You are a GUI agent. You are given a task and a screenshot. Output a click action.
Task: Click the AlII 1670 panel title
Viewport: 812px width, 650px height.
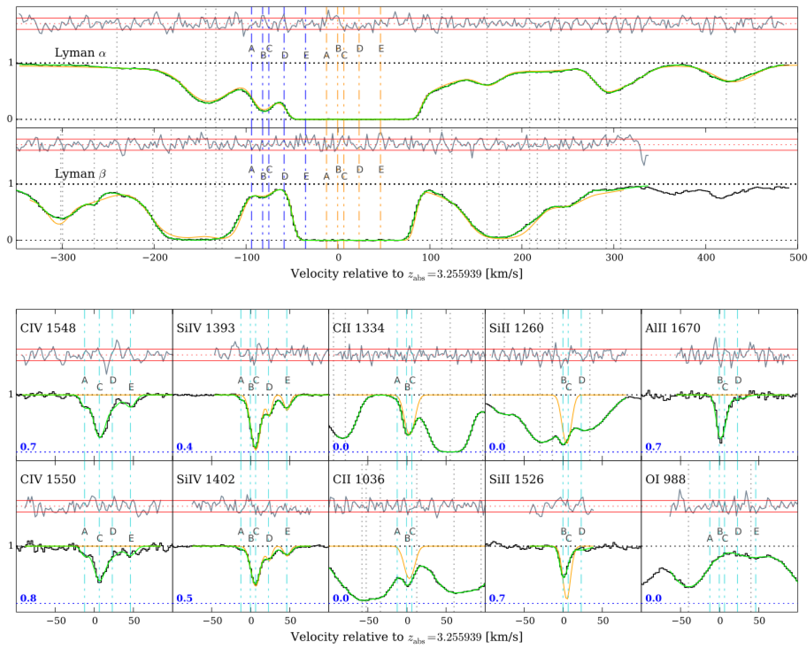673,328
